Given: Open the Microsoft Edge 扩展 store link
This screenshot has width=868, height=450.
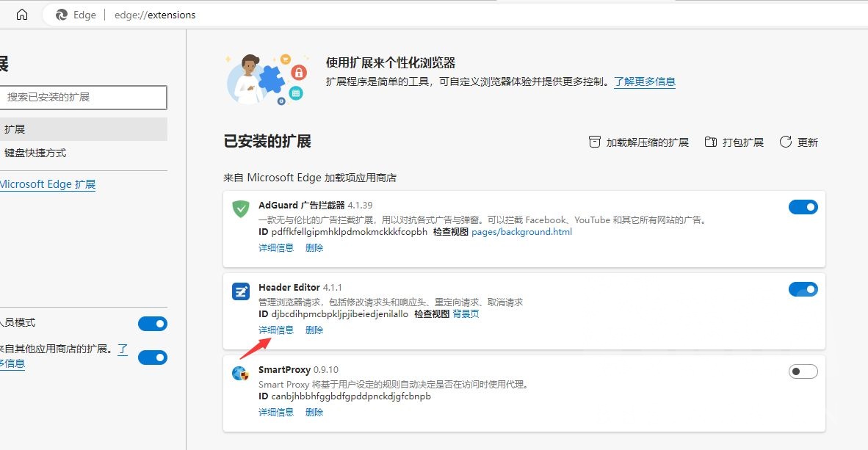Looking at the screenshot, I should pyautogui.click(x=48, y=184).
